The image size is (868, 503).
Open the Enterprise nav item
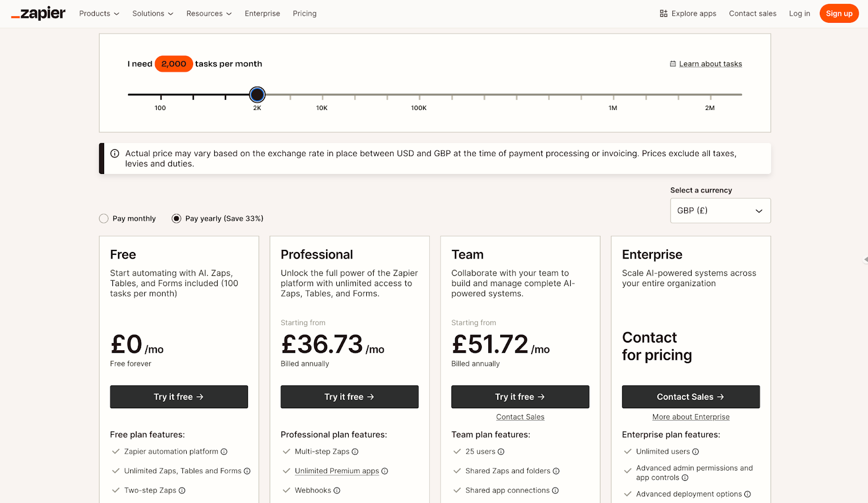point(262,14)
